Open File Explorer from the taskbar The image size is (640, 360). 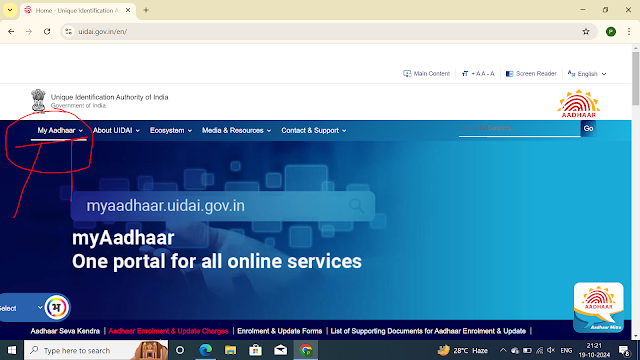(x=231, y=350)
